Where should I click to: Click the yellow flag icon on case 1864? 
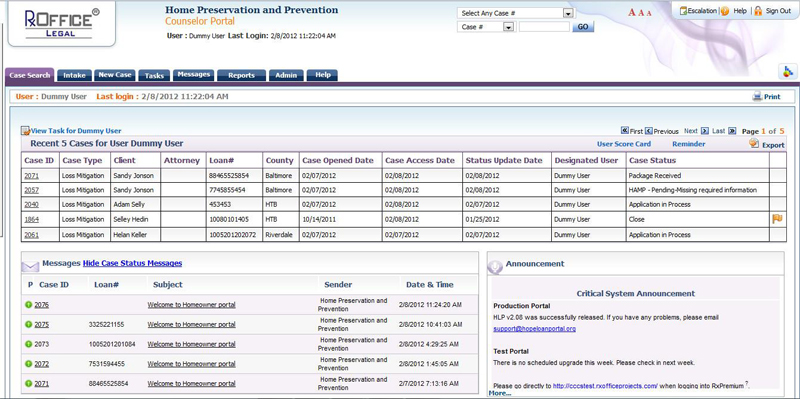[777, 219]
